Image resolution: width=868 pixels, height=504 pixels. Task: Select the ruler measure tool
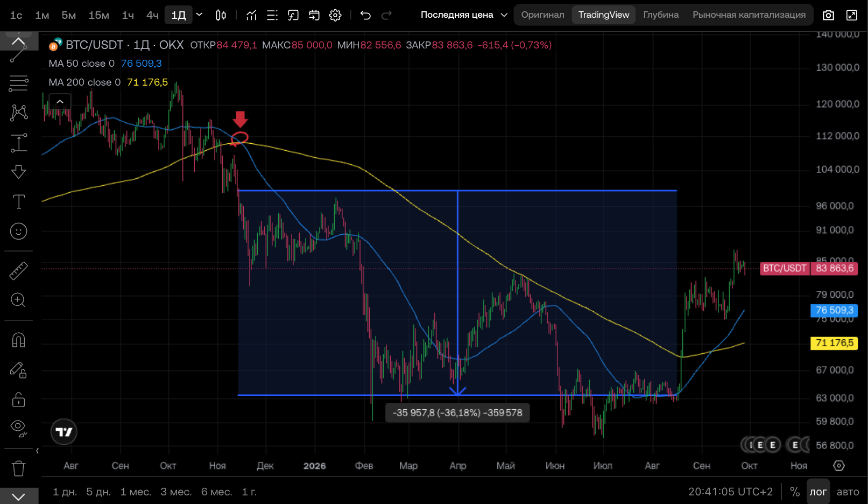18,271
